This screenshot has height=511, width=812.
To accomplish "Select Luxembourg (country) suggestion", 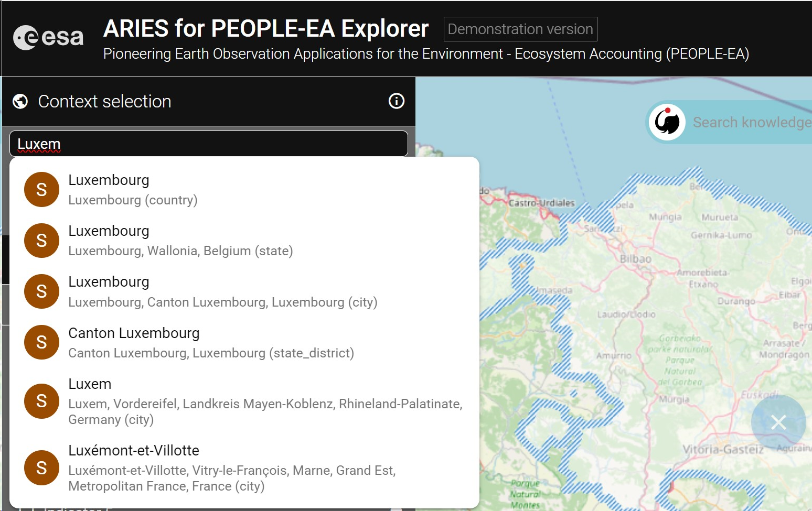I will (244, 190).
